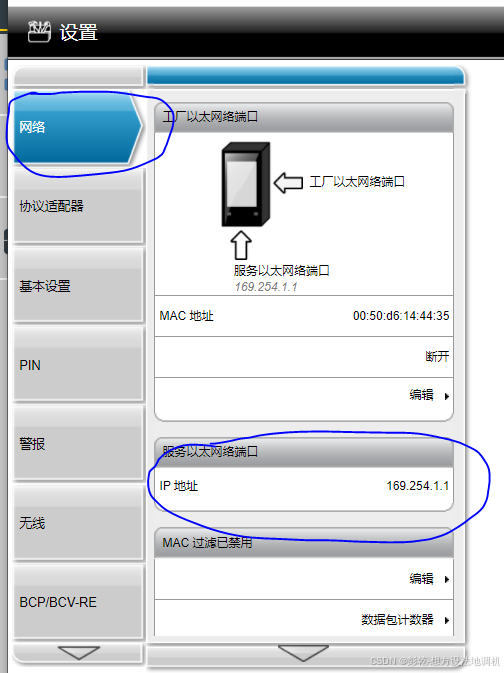Screen dimensions: 504x673
Task: Click the left sidebar down-arrow scroll icon
Action: pyautogui.click(x=79, y=653)
